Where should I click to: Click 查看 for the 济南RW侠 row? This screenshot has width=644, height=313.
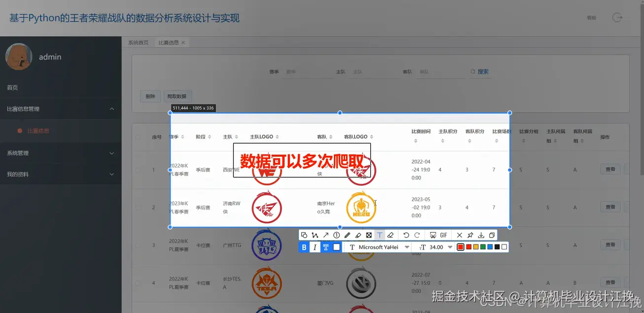(610, 207)
